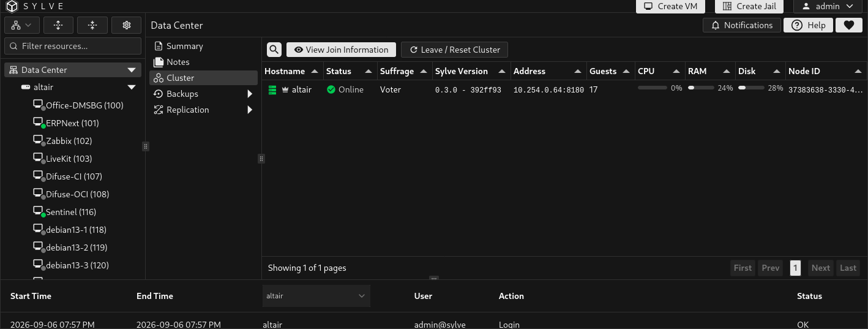Sort by Disk column
The height and width of the screenshot is (329, 868).
[x=760, y=71]
